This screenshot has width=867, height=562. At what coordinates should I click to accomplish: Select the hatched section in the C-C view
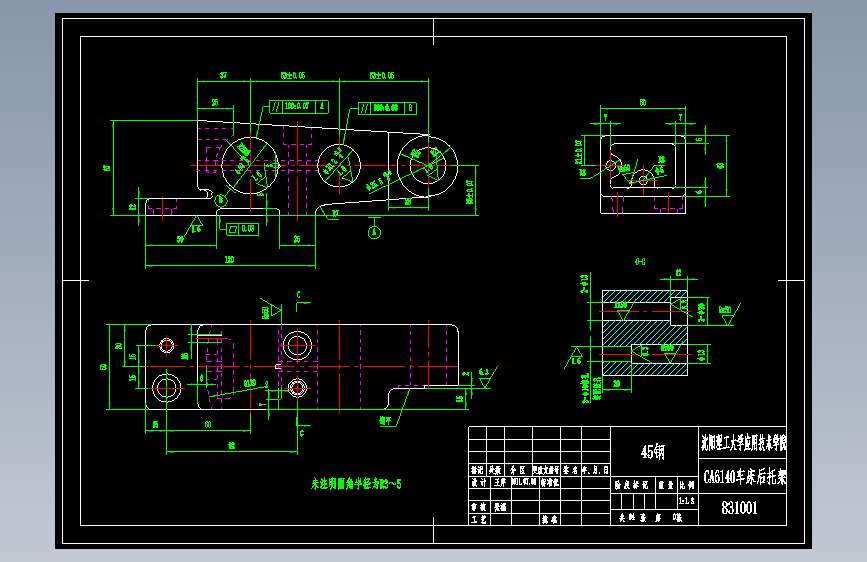(x=645, y=333)
